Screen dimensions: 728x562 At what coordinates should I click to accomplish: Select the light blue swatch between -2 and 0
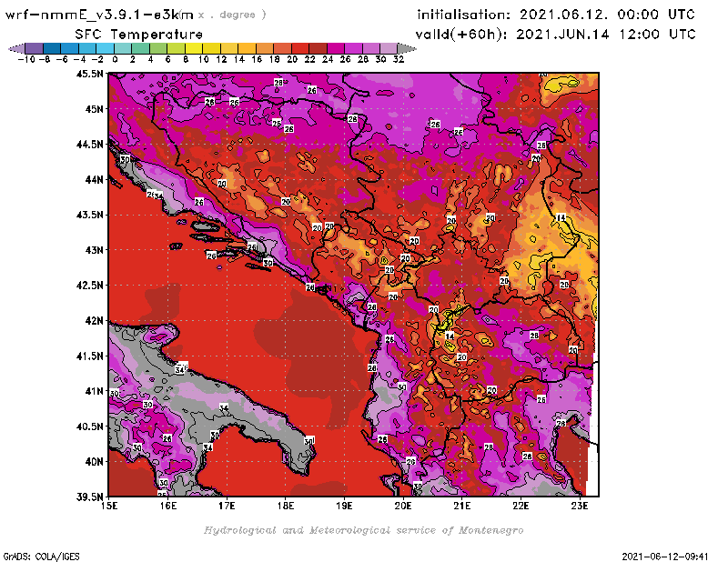point(105,49)
